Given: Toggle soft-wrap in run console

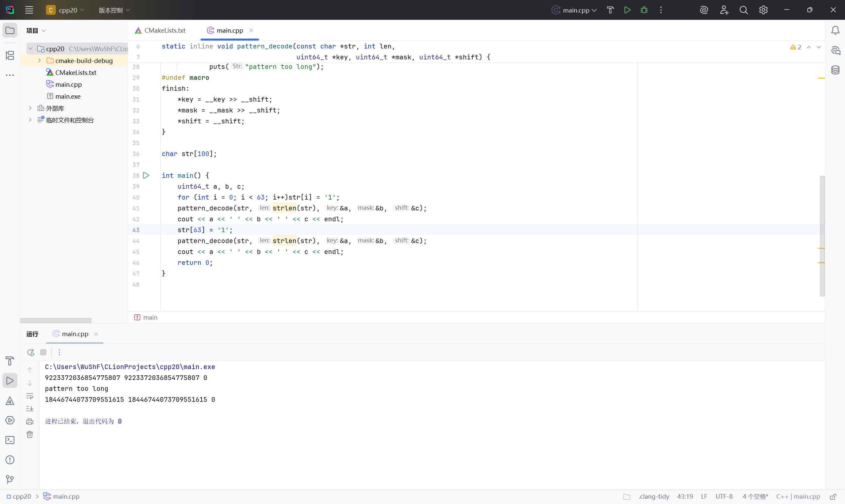Looking at the screenshot, I should (x=30, y=396).
